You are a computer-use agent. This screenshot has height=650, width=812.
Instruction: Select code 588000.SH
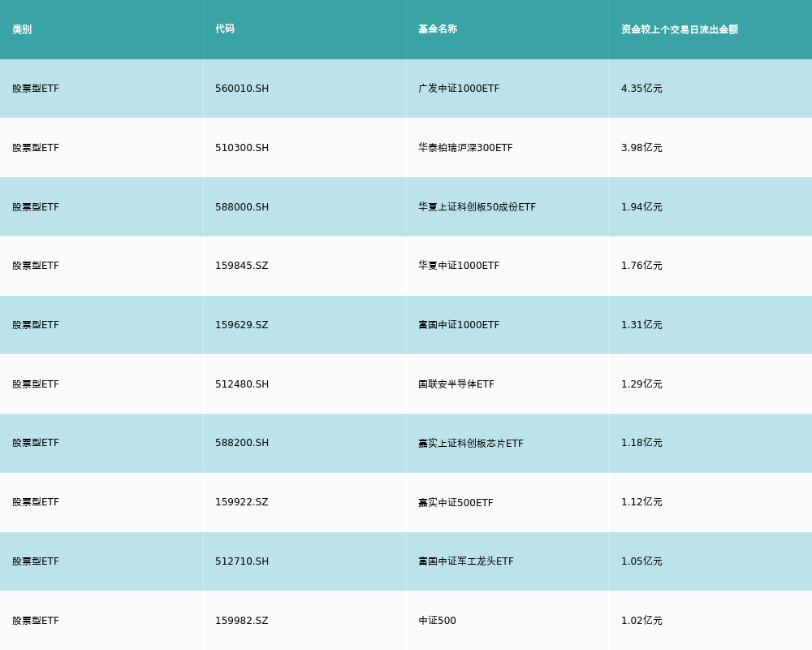[x=242, y=207]
